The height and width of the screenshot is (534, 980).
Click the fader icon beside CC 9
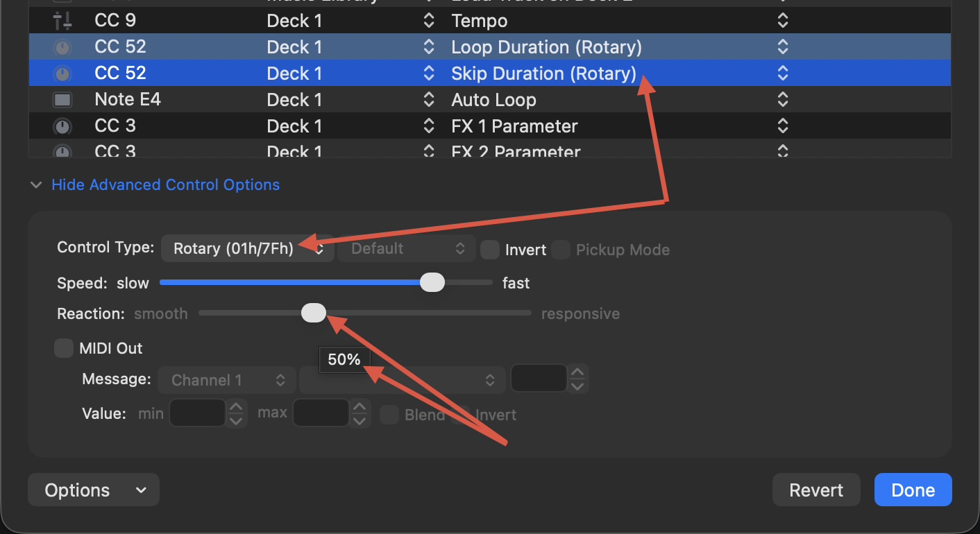click(62, 21)
